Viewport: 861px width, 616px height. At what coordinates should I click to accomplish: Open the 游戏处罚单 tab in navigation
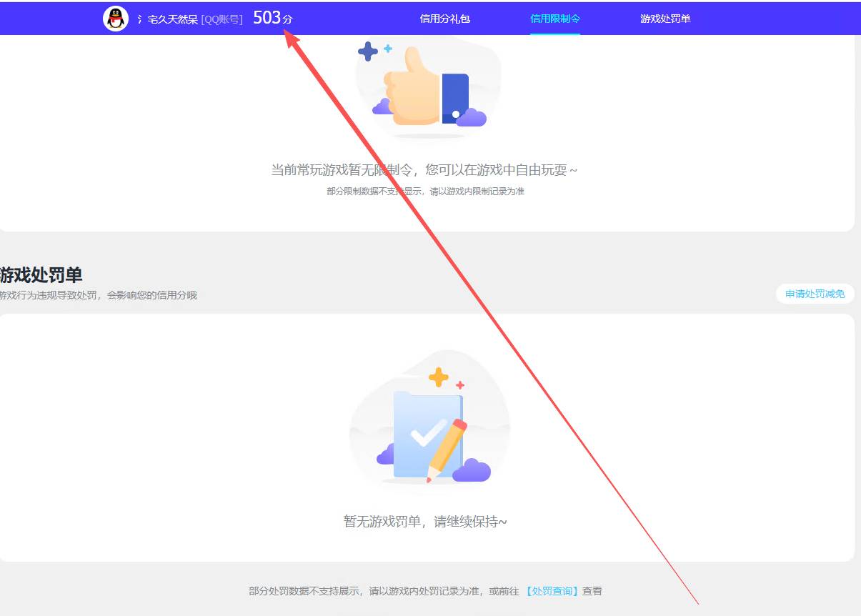click(664, 19)
